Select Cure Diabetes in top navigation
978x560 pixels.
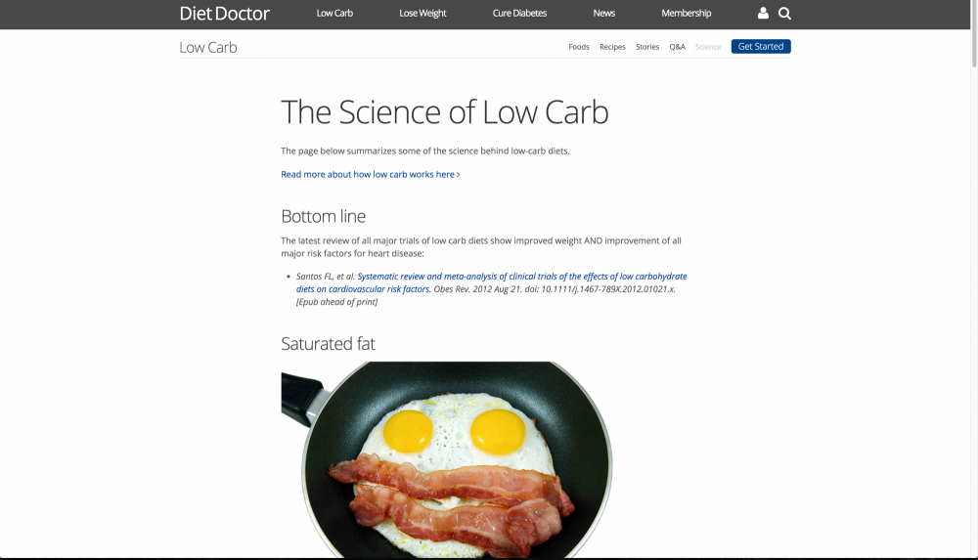coord(519,14)
